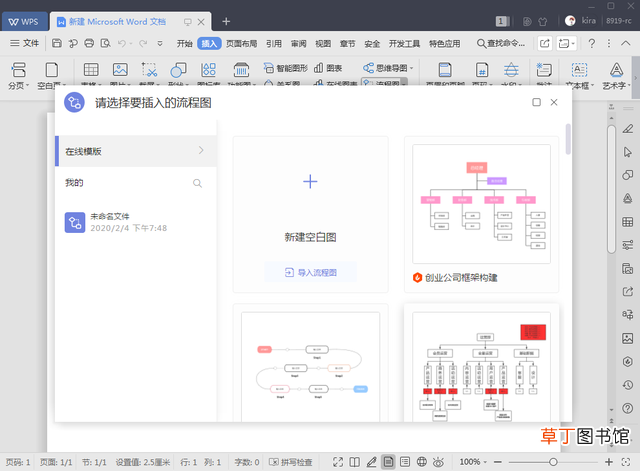
Task: Insert a table via the 表格 icon
Action: pos(91,70)
